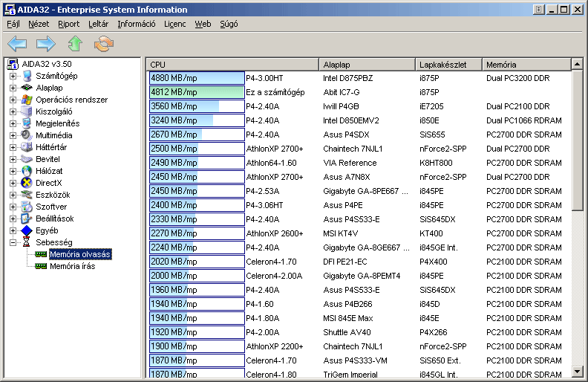Click the vertical scrollbar thumb

coord(578,140)
